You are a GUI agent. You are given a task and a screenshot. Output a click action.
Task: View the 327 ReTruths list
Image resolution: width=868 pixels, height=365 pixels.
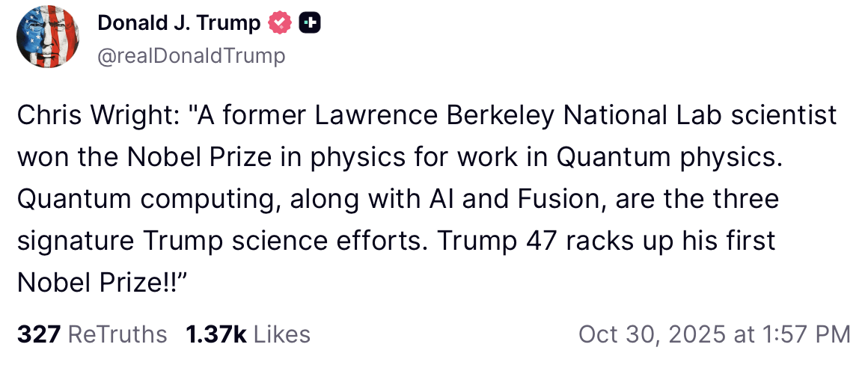[92, 334]
